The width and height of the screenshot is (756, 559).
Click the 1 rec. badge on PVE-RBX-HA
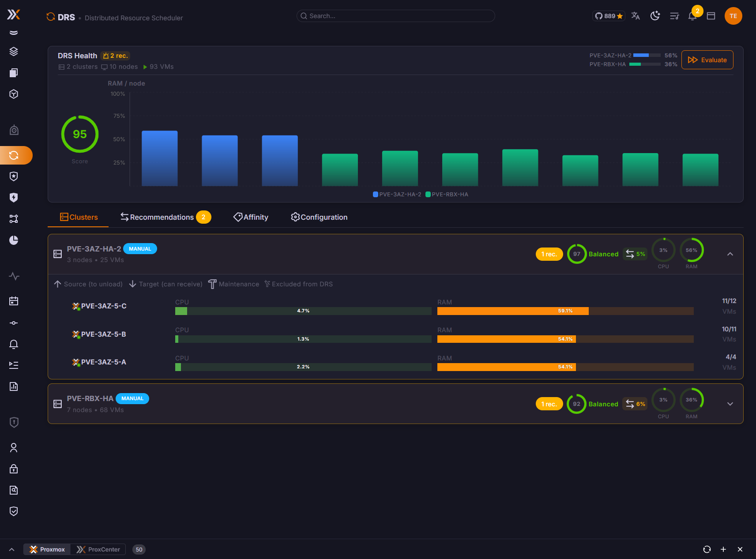pos(549,404)
